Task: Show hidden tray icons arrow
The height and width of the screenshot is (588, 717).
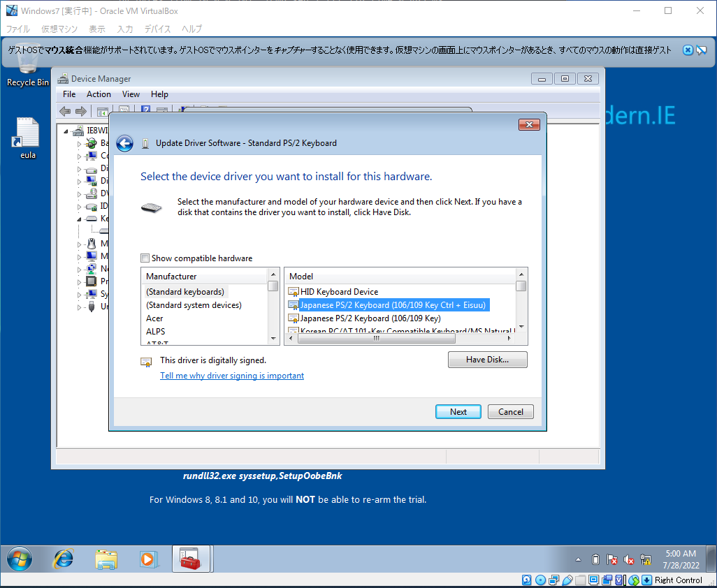Action: (x=578, y=559)
